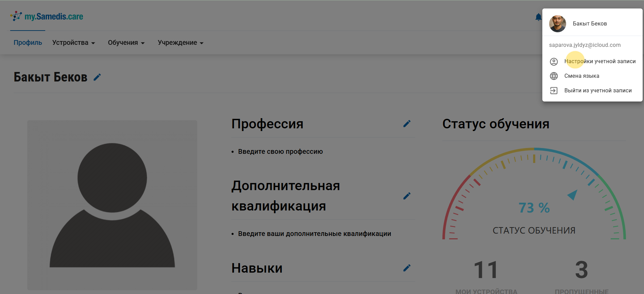Expand the Учреждение dropdown menu
644x294 pixels.
[180, 43]
